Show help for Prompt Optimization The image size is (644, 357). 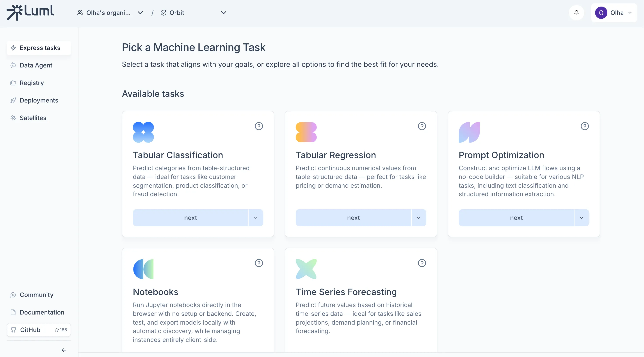585,126
